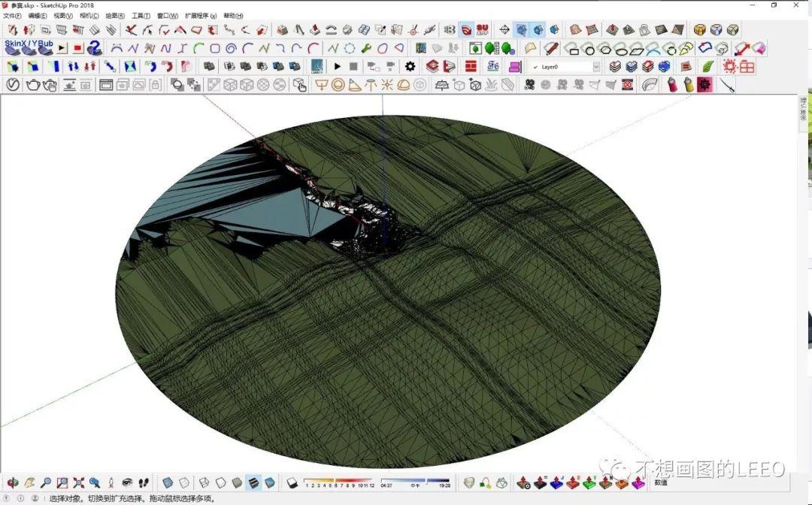The image size is (812, 505).
Task: Click the V-Ray spot light cone icon
Action: [354, 85]
